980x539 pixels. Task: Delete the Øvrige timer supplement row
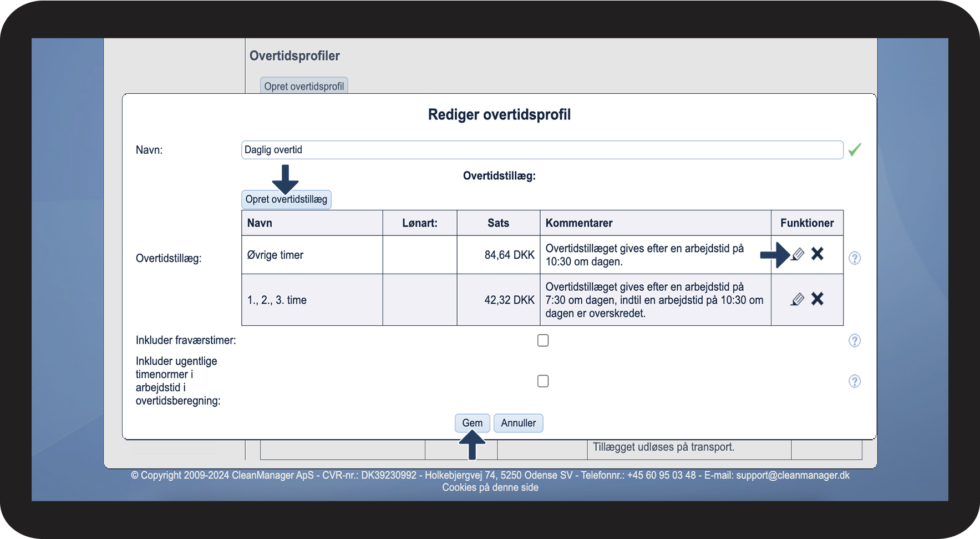[x=817, y=254]
